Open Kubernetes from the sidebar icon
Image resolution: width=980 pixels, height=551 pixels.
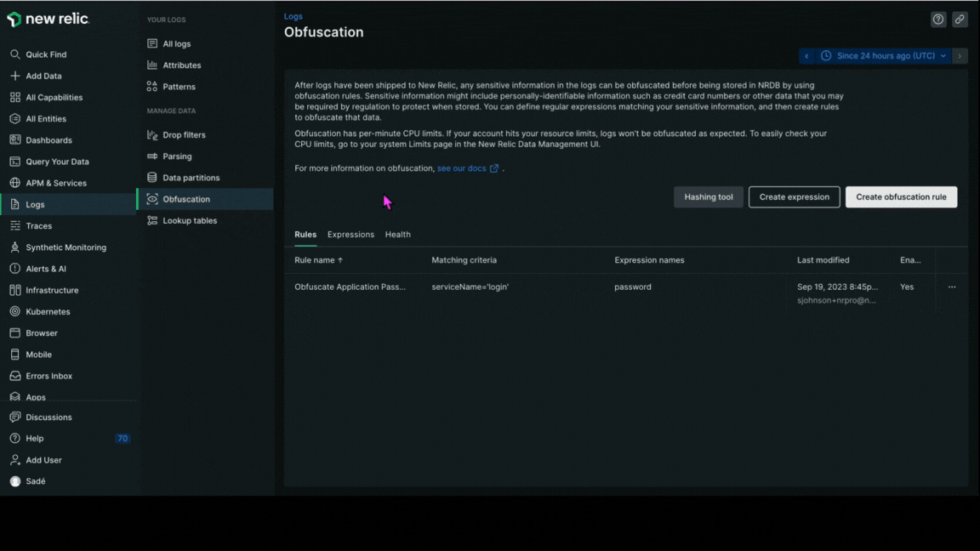pos(14,312)
